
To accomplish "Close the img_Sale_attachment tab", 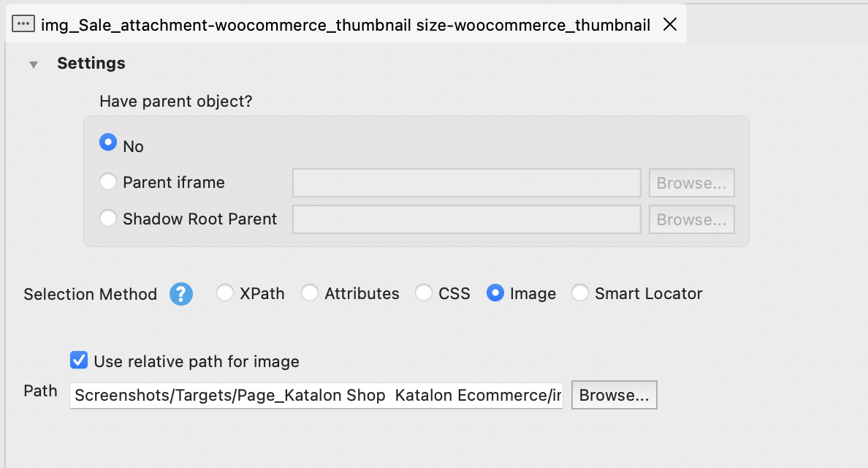I will pyautogui.click(x=669, y=25).
